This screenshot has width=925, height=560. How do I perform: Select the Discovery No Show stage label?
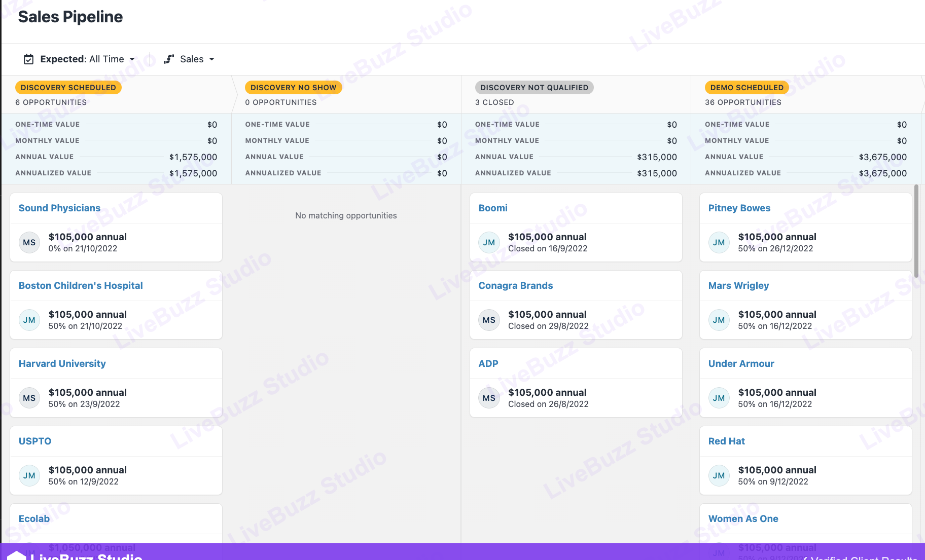(x=293, y=88)
